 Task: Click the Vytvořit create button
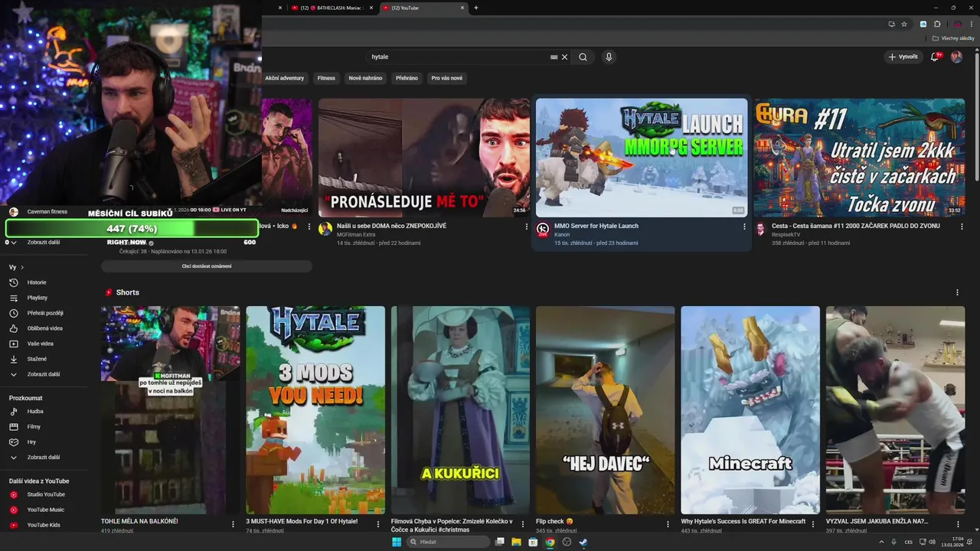pyautogui.click(x=903, y=57)
